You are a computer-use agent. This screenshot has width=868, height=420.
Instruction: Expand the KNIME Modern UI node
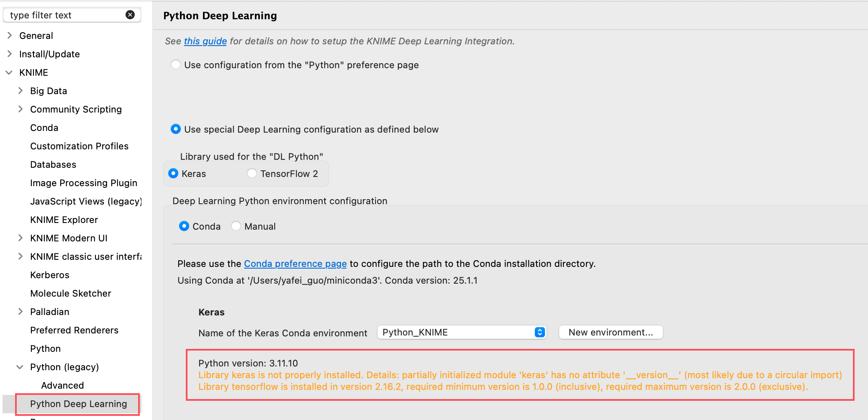click(20, 238)
